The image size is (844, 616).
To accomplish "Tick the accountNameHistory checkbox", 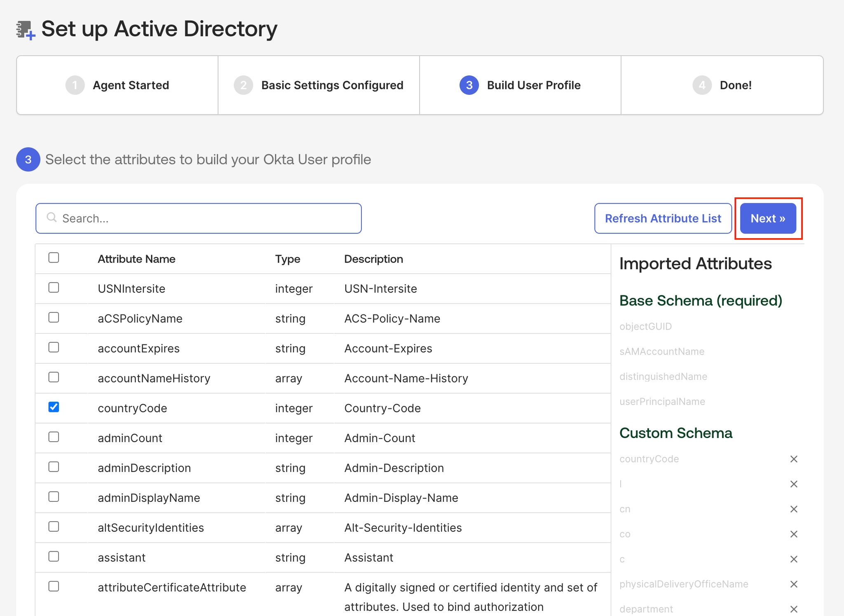I will click(54, 377).
